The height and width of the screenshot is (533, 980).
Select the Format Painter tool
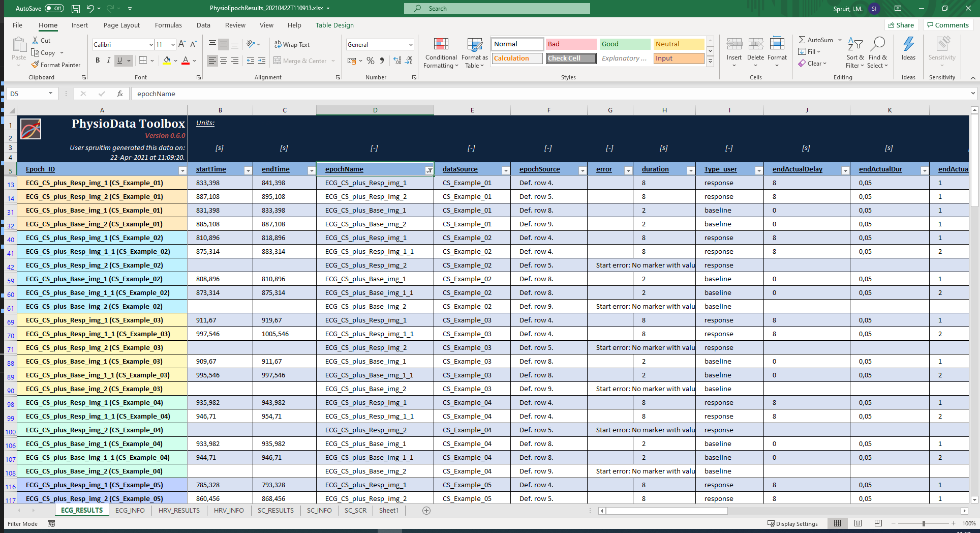pyautogui.click(x=56, y=65)
